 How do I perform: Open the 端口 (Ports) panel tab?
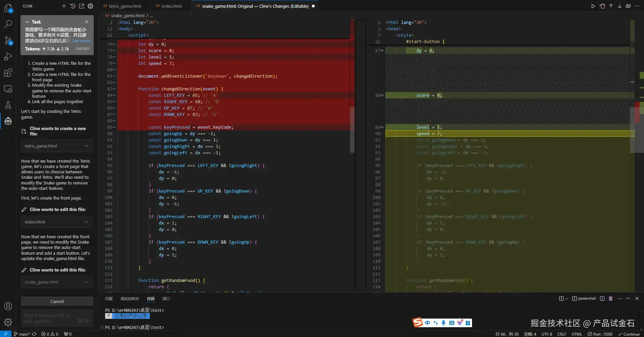(166, 299)
